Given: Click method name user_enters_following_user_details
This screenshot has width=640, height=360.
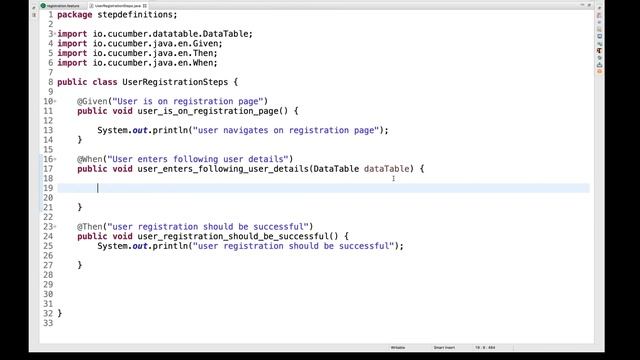Looking at the screenshot, I should click(223, 169).
